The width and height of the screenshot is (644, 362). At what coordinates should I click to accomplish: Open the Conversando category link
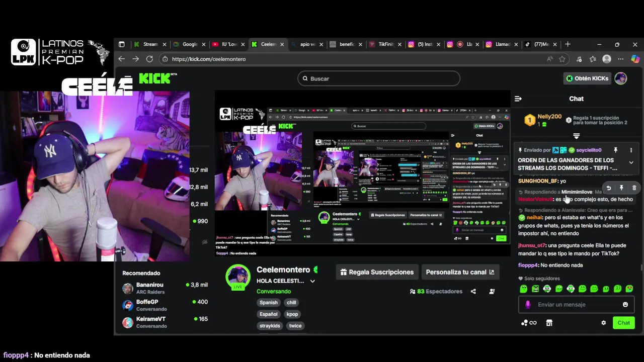[x=274, y=292]
